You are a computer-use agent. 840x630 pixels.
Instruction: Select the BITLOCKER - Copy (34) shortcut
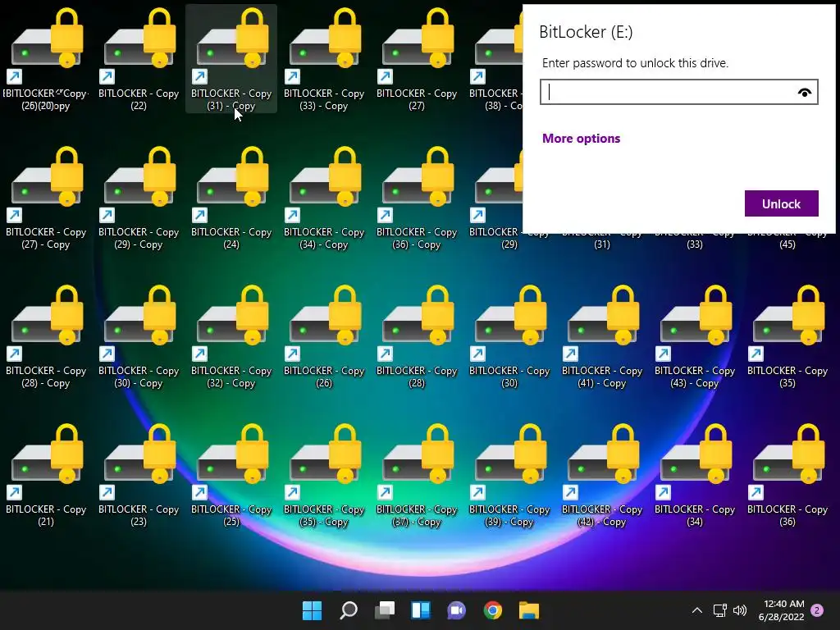point(695,475)
